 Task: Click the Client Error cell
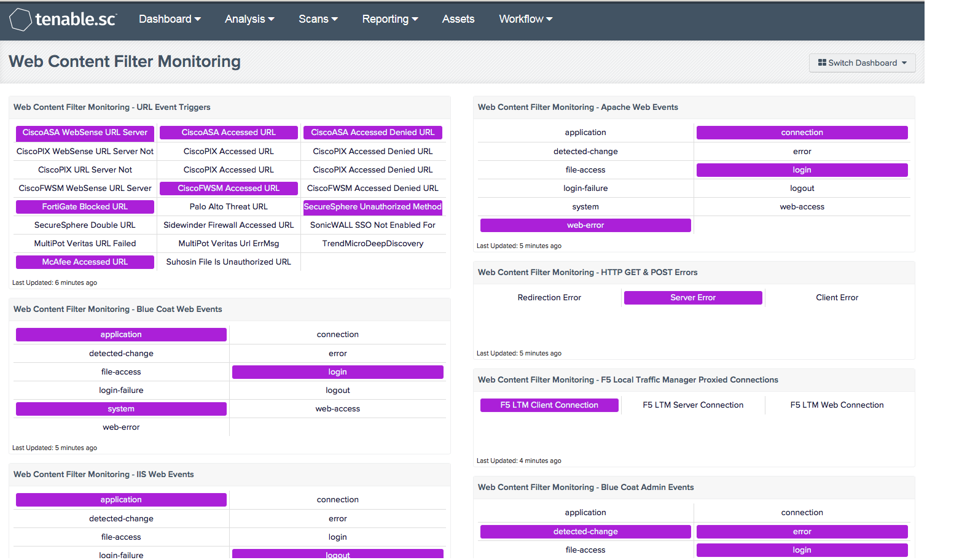coord(837,297)
